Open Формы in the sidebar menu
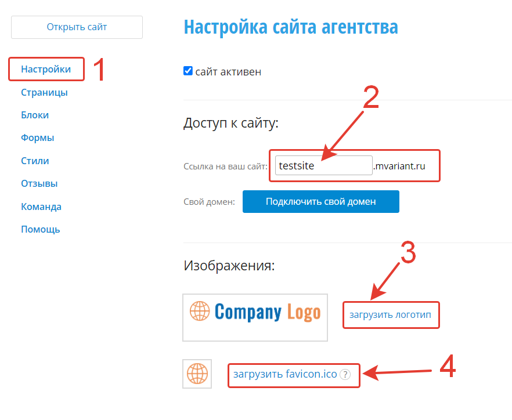Viewport: 512px width, 420px height. coord(38,138)
